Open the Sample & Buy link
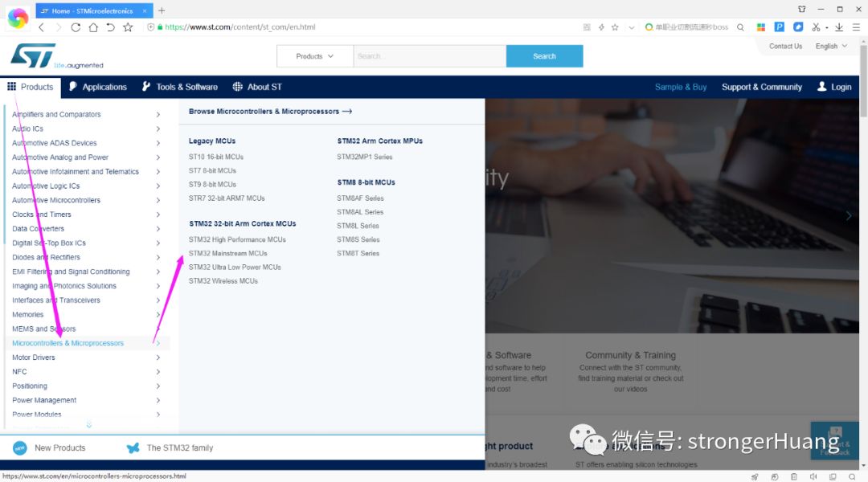The height and width of the screenshot is (482, 868). coord(681,87)
